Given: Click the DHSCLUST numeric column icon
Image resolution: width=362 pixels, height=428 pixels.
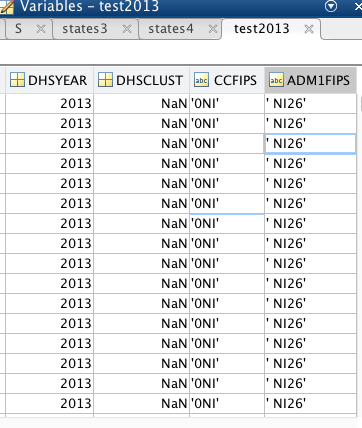Looking at the screenshot, I should (105, 80).
